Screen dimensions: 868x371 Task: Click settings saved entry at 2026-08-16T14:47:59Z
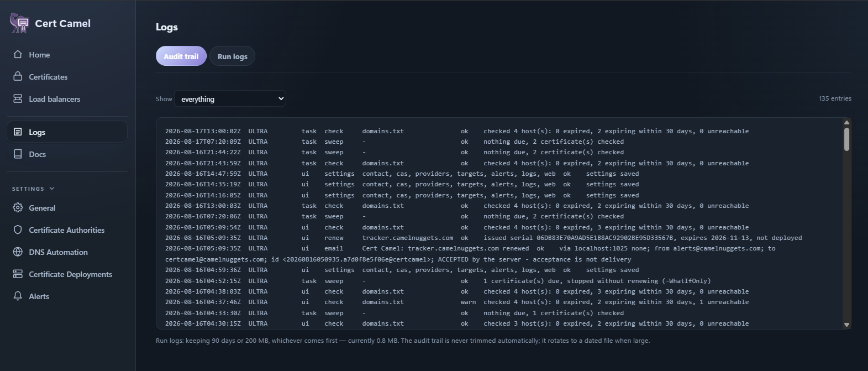[x=402, y=174]
